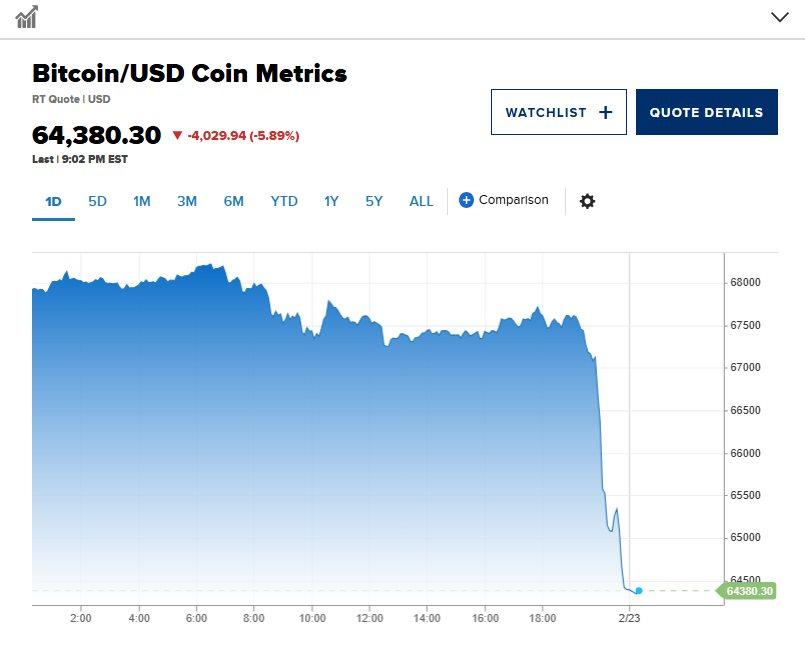Click the 12:00 label on time axis
The width and height of the screenshot is (805, 654).
click(368, 619)
